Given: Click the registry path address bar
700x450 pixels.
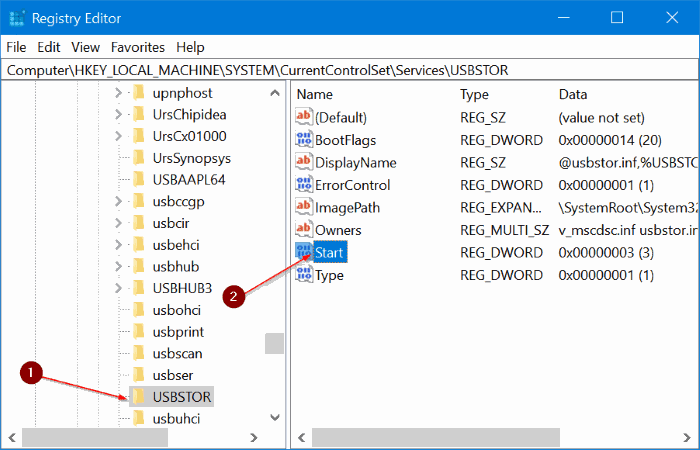Looking at the screenshot, I should (350, 70).
